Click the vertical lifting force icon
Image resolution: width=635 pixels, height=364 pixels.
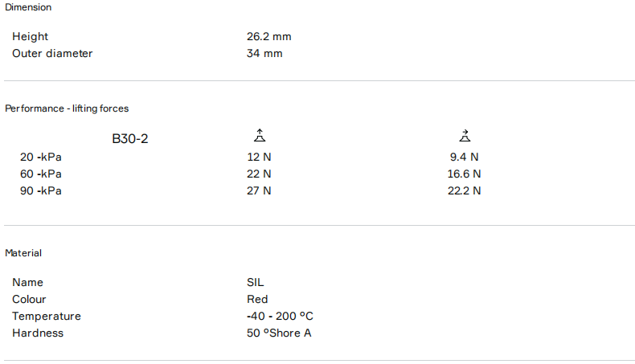[259, 136]
